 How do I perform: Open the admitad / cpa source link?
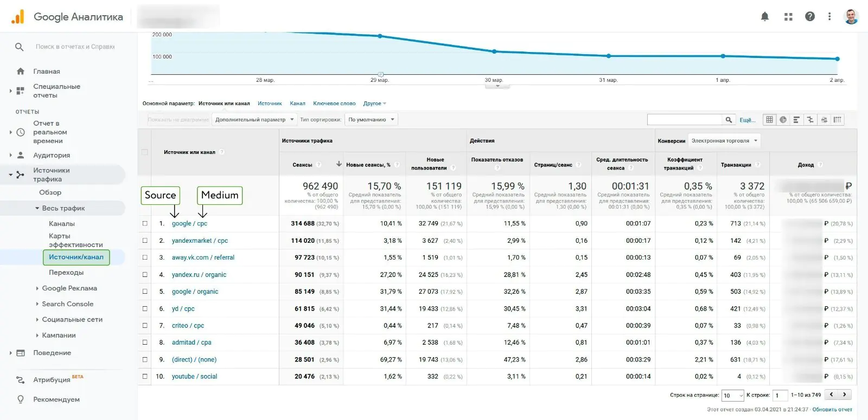coord(192,343)
